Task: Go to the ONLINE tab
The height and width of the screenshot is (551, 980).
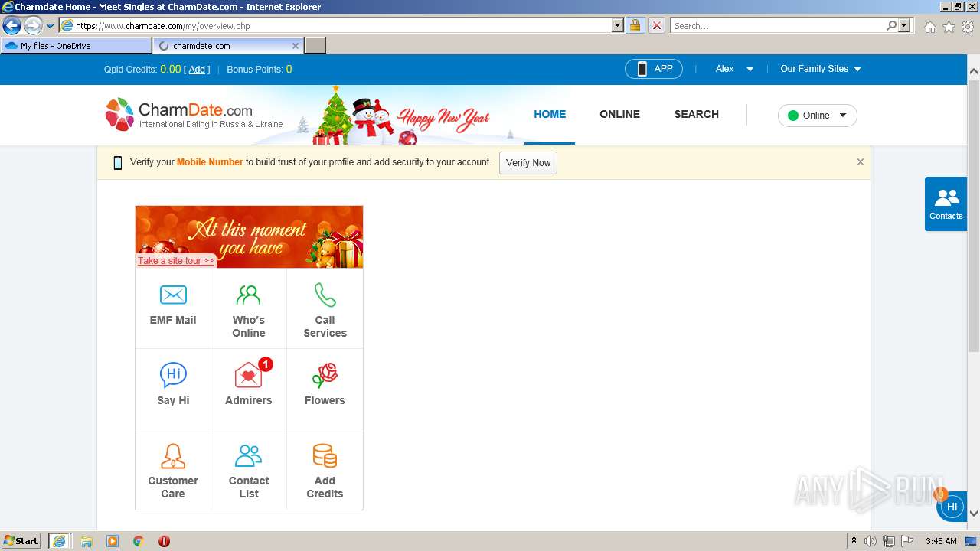Action: coord(619,114)
